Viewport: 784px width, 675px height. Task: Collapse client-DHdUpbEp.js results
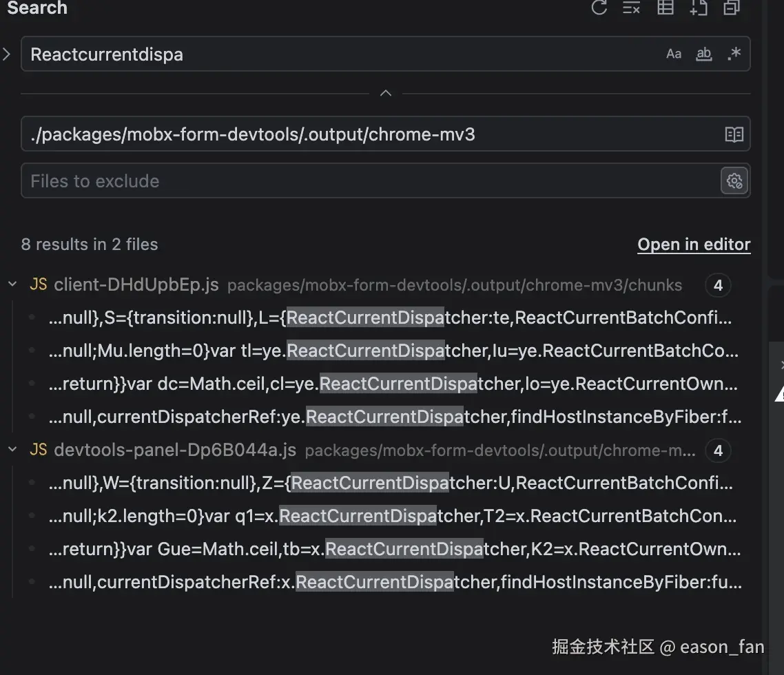coord(12,284)
